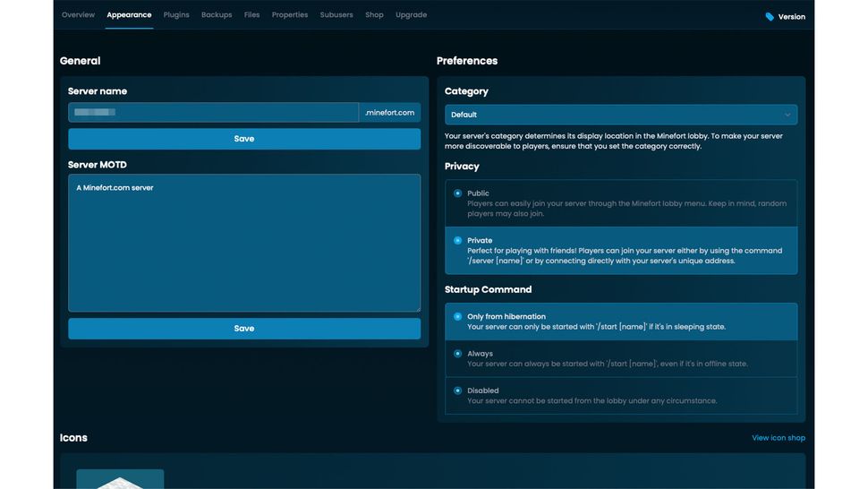
Task: Focus the Server name input field
Action: (x=213, y=113)
